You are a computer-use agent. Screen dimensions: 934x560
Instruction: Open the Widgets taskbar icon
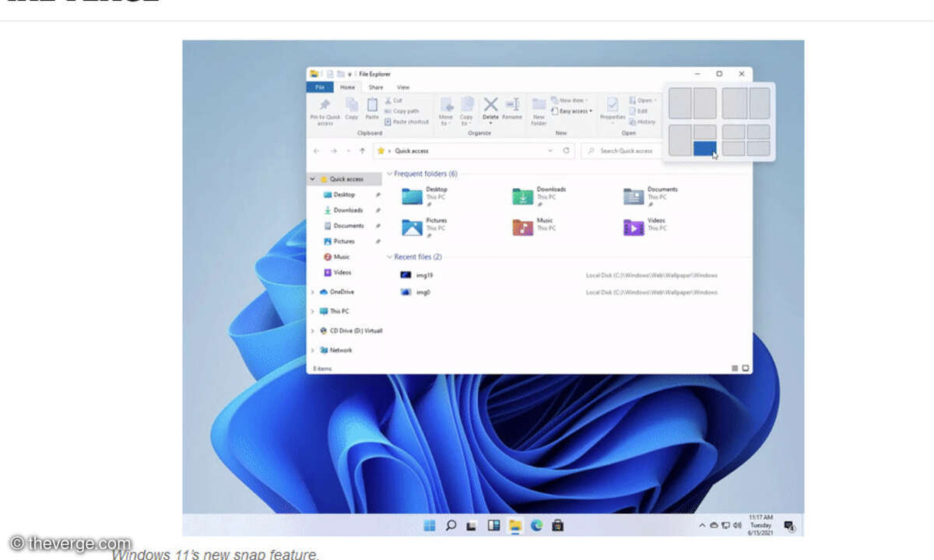(x=493, y=526)
